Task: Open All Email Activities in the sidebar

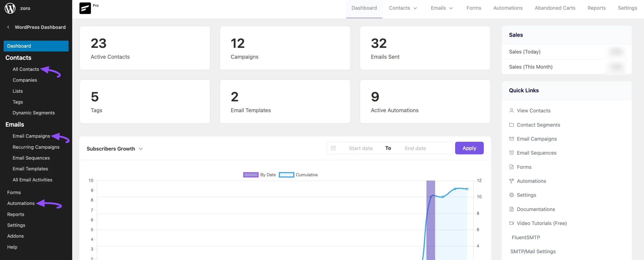Action: tap(32, 180)
